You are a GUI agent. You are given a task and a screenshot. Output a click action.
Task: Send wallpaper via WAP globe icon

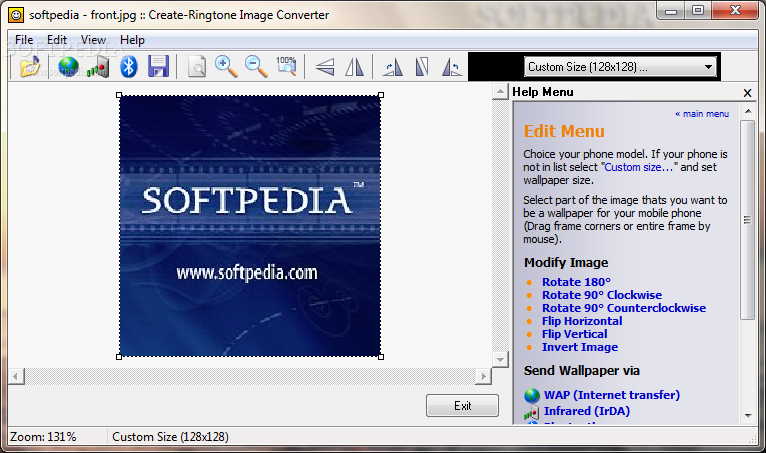coord(68,66)
